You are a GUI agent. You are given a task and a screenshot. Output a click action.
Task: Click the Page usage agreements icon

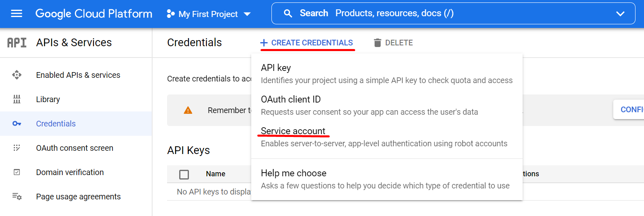click(x=17, y=197)
